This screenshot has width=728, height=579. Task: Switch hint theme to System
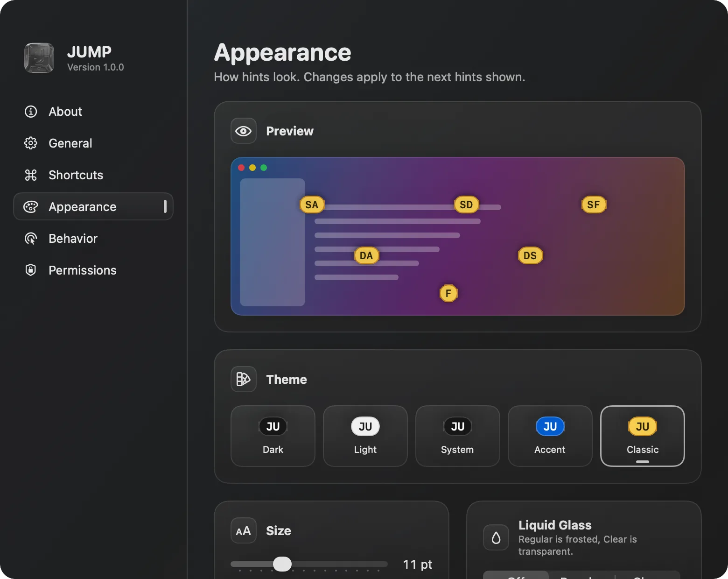pyautogui.click(x=458, y=436)
